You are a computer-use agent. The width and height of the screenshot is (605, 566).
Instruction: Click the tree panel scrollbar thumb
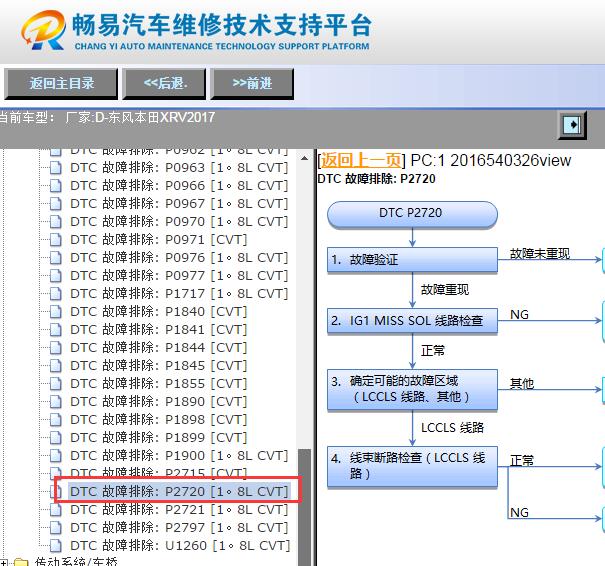tap(304, 507)
